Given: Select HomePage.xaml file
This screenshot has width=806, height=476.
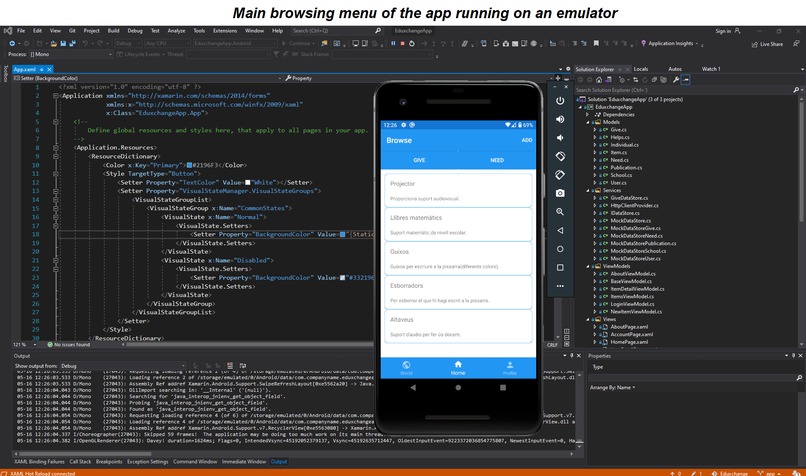Looking at the screenshot, I should 629,342.
